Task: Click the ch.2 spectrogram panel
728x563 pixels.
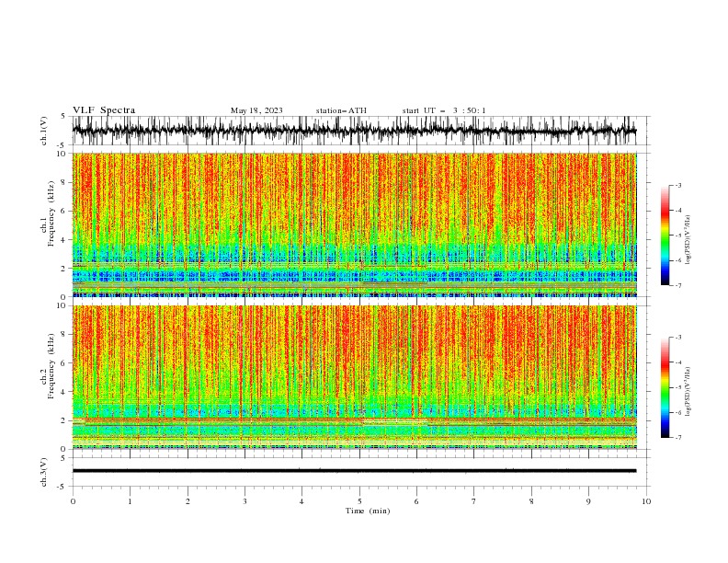Action: [355, 377]
